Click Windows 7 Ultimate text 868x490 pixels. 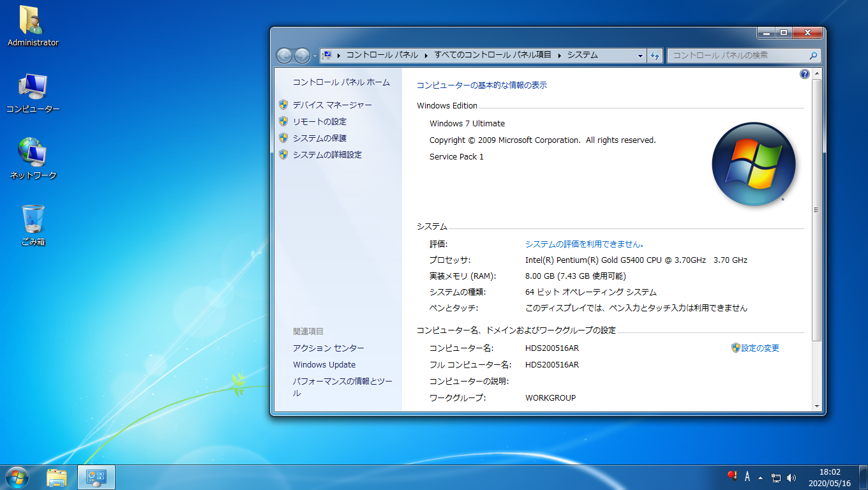[467, 123]
